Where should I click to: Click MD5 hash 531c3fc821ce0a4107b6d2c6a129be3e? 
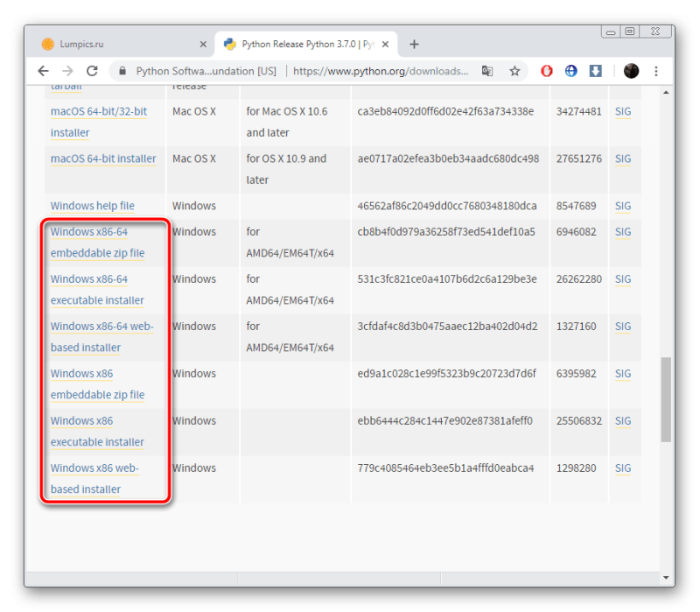(447, 279)
